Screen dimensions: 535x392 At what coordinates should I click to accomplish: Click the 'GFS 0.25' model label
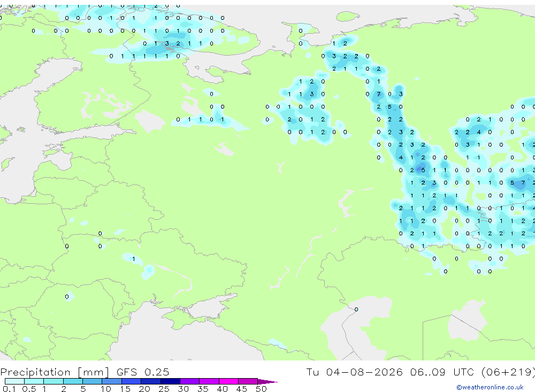point(143,372)
